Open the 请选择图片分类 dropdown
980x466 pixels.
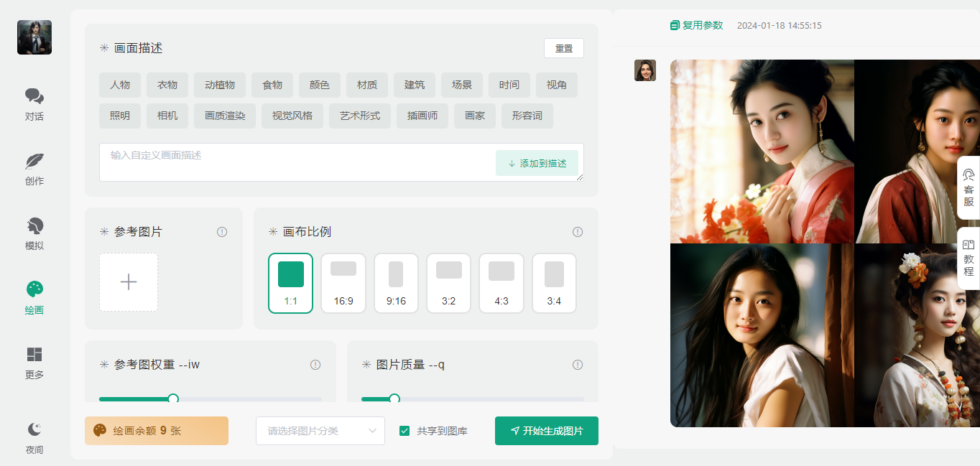[320, 431]
